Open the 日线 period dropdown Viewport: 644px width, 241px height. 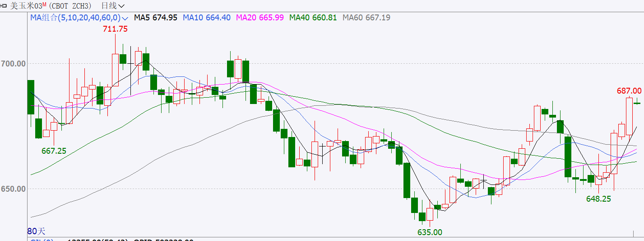(113, 6)
